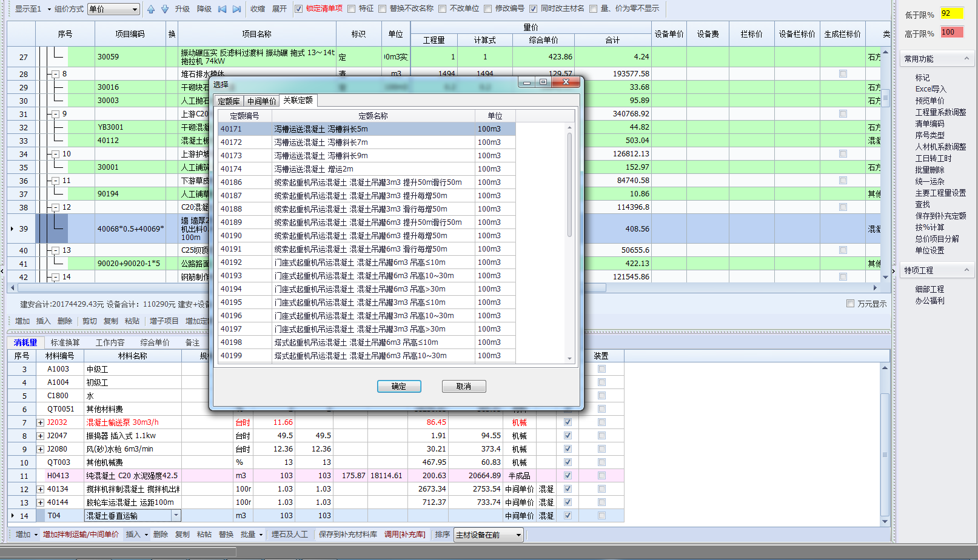
Task: Click the 确定 button in dialog
Action: [398, 386]
